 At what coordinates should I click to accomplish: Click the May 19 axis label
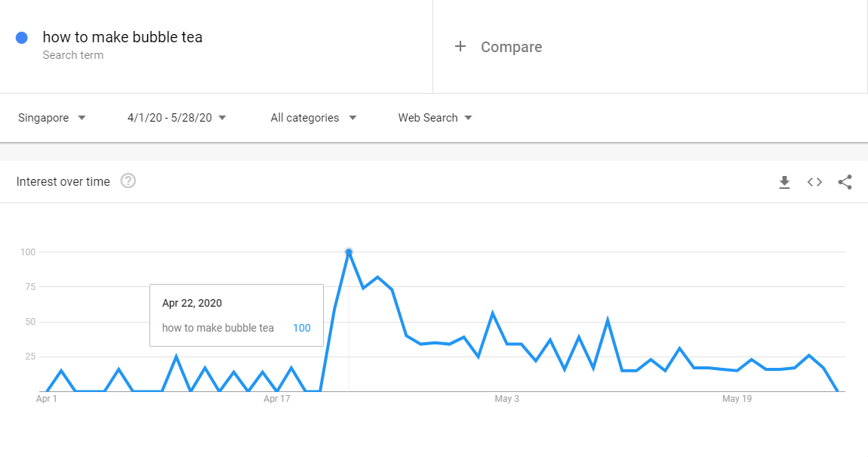[x=737, y=399]
